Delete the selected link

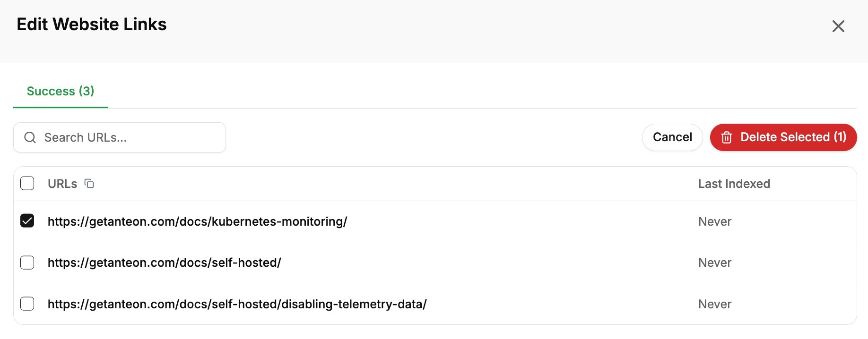coord(783,137)
